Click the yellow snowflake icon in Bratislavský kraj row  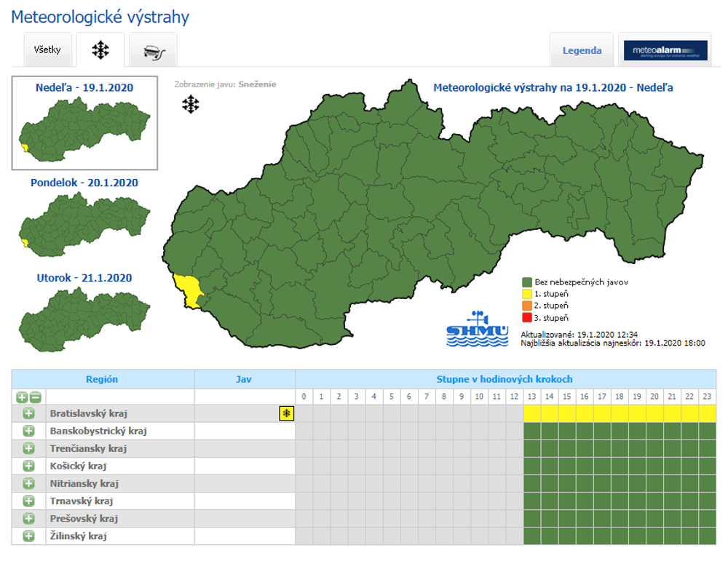click(287, 413)
